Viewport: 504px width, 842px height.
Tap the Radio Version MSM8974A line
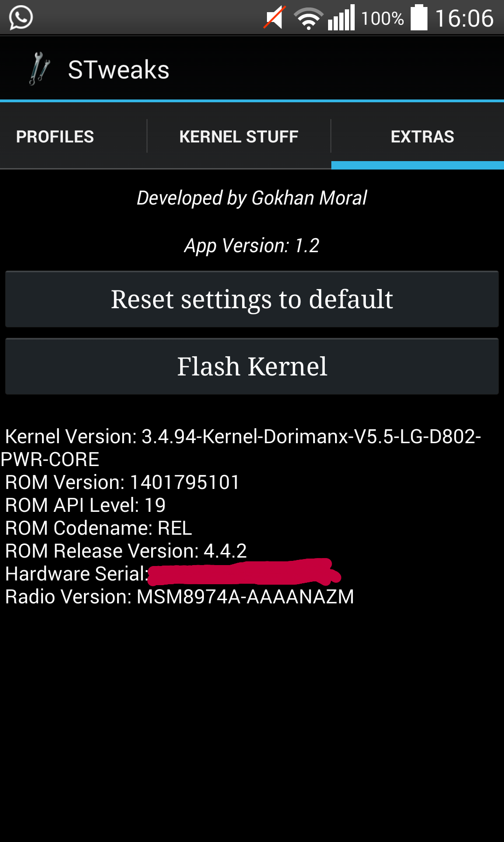(x=179, y=596)
